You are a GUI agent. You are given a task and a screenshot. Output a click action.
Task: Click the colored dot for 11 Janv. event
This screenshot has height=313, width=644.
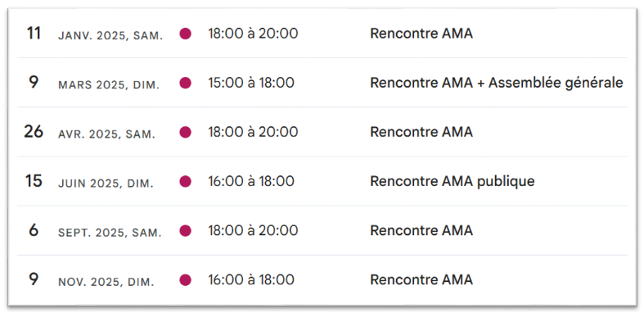(185, 34)
